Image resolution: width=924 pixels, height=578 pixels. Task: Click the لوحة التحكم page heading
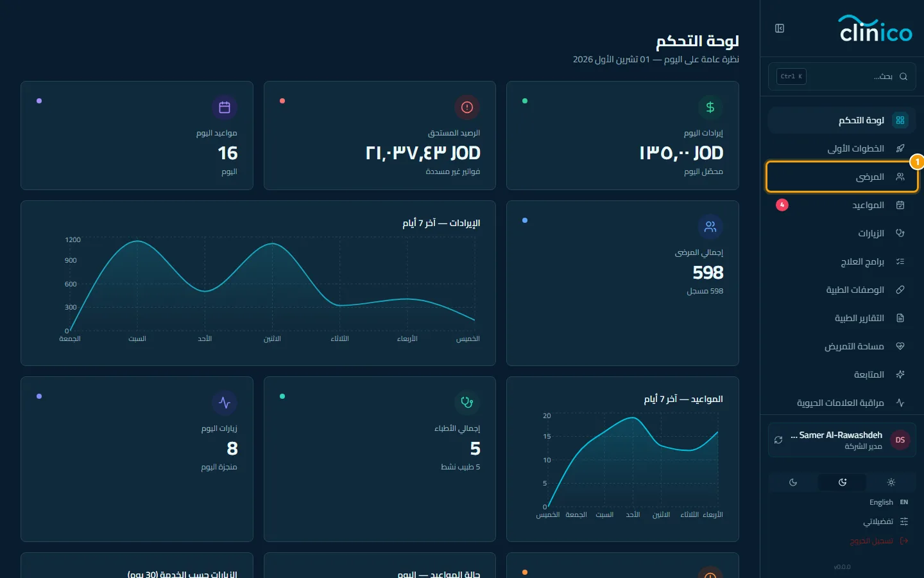coord(697,41)
